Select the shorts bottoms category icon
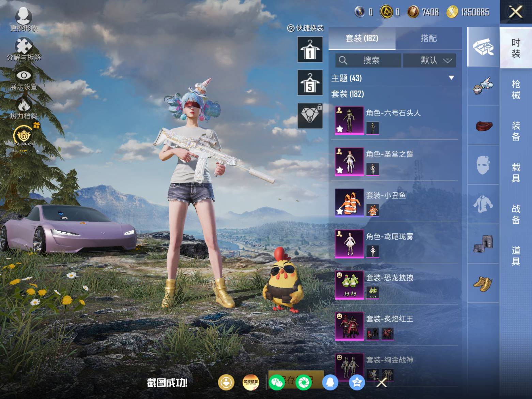This screenshot has height=399, width=532. [x=483, y=244]
